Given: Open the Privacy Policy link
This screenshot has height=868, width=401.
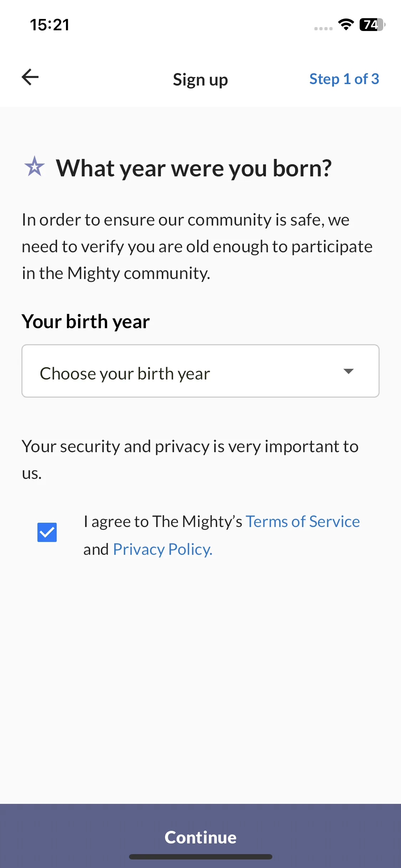Looking at the screenshot, I should (x=163, y=549).
